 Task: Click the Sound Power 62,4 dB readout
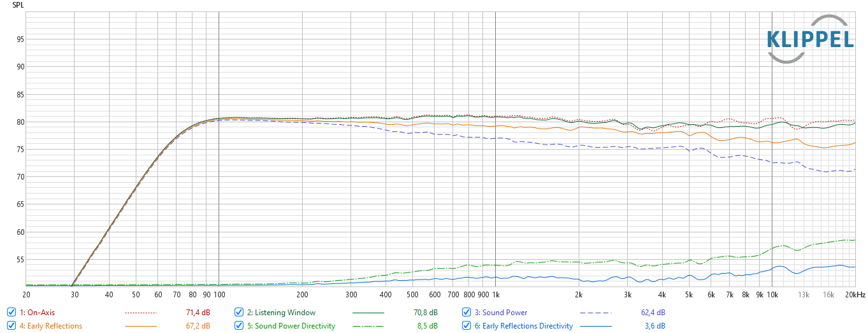point(652,313)
